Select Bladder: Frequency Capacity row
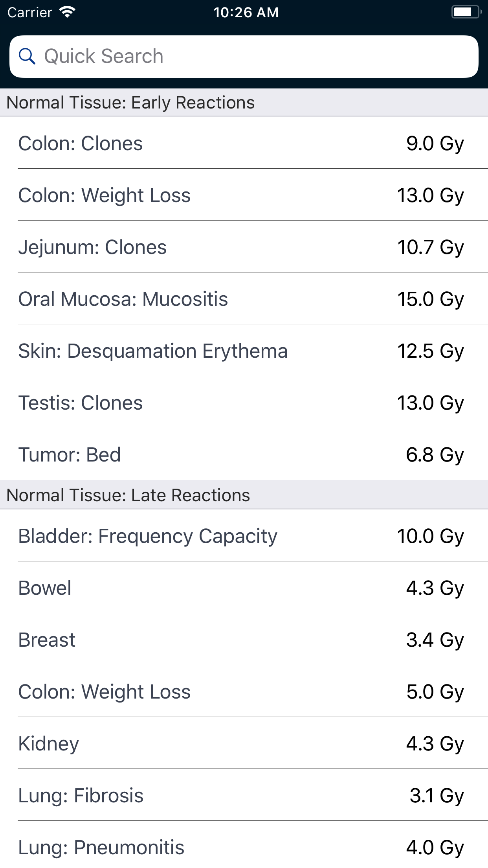 244,536
